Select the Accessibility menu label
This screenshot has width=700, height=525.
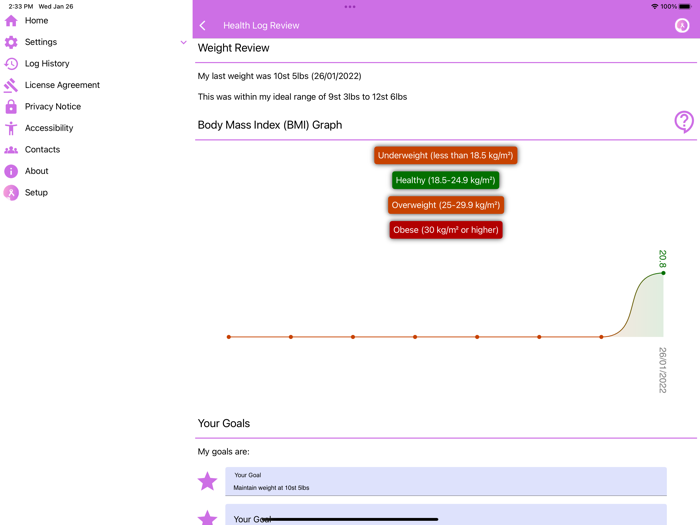(49, 128)
